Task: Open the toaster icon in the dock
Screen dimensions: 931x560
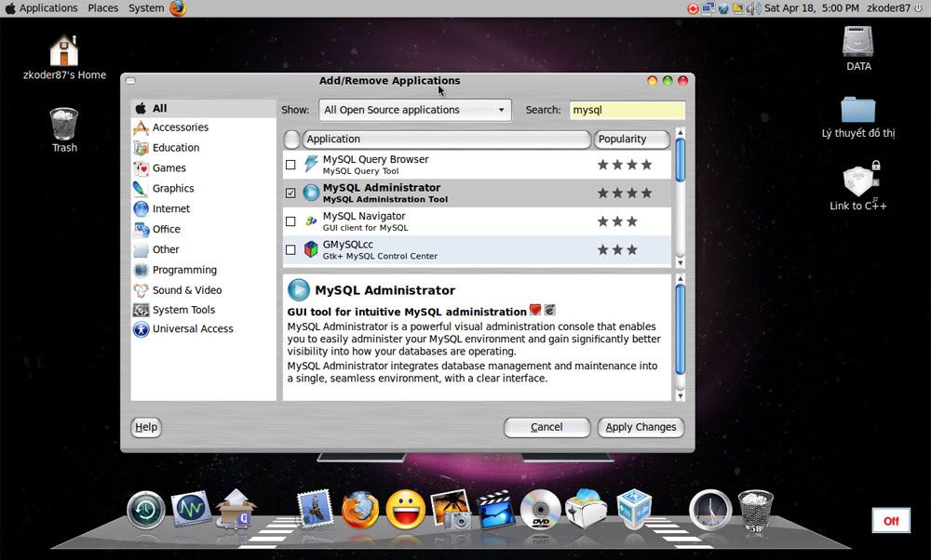Action: point(586,509)
